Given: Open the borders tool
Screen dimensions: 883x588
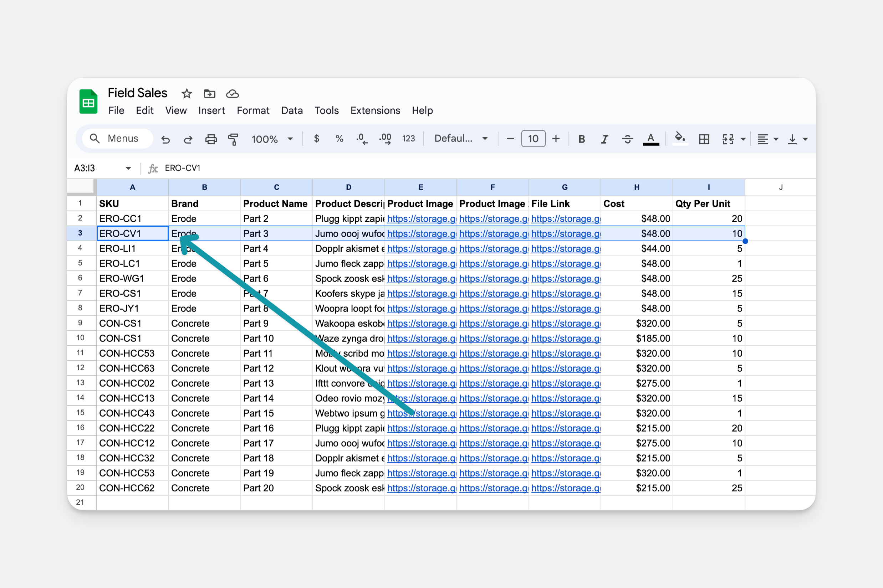Looking at the screenshot, I should coord(704,139).
